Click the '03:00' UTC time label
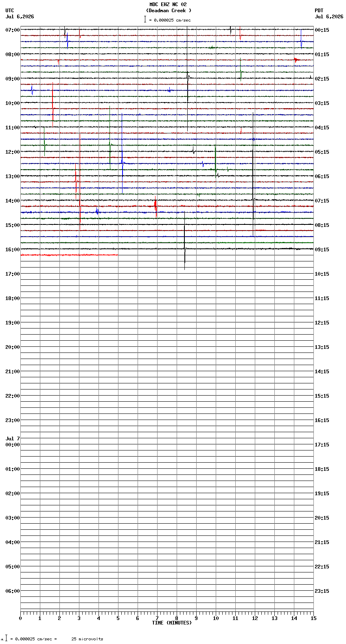This screenshot has height=644, width=346. pyautogui.click(x=13, y=518)
